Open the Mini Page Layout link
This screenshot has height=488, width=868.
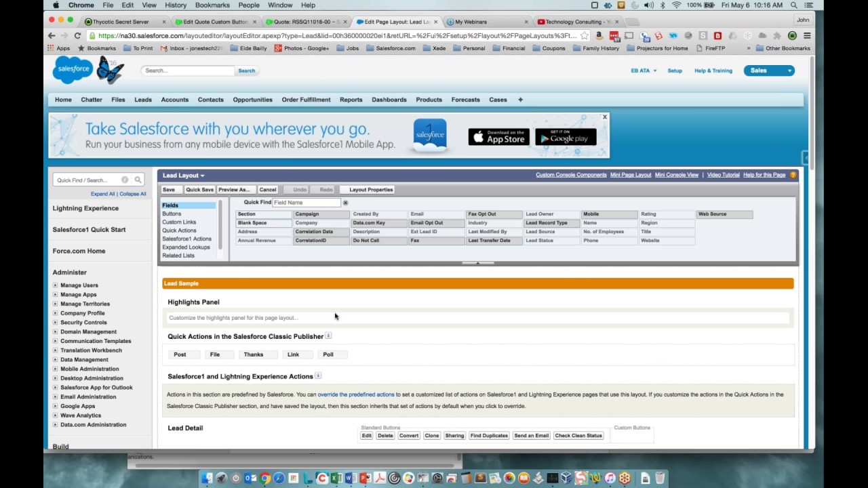[631, 175]
